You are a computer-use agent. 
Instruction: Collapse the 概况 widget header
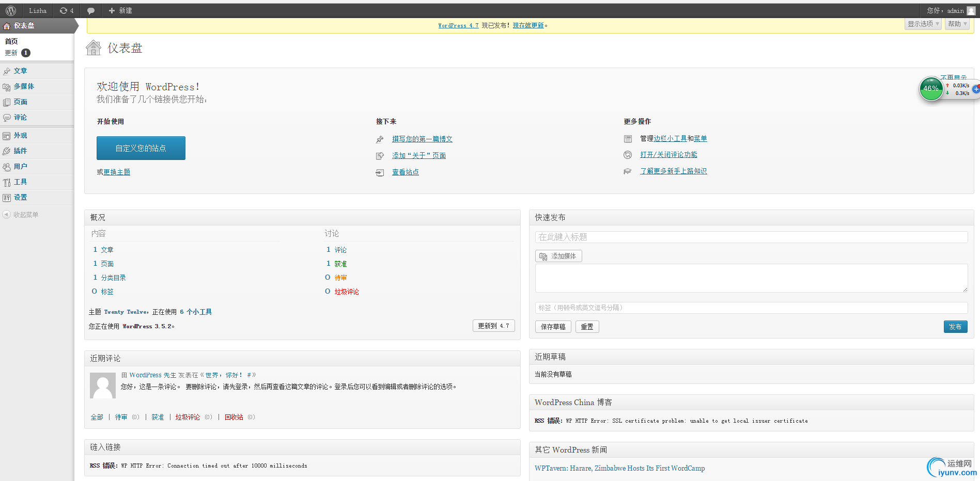(x=302, y=217)
